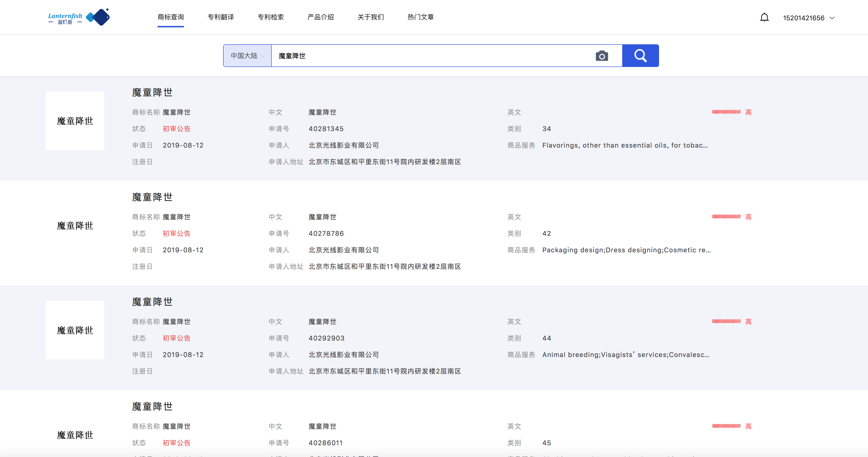Open the 专利检索 menu item
The image size is (868, 457).
[271, 17]
